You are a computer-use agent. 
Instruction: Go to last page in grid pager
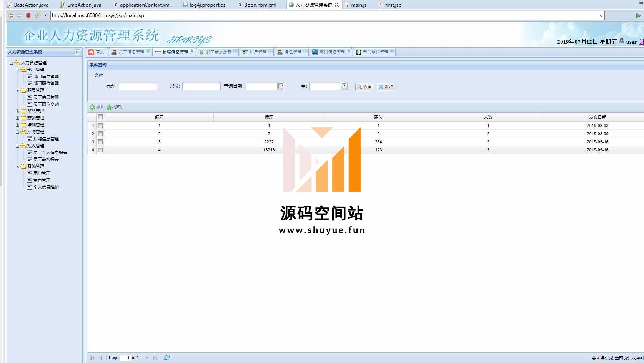pos(155,358)
